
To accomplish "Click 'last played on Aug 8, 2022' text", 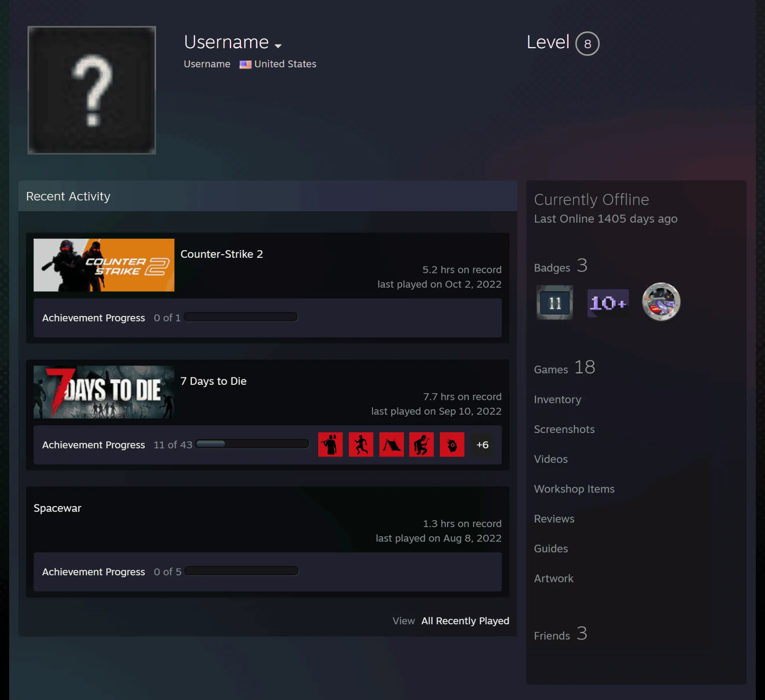I will pyautogui.click(x=439, y=539).
